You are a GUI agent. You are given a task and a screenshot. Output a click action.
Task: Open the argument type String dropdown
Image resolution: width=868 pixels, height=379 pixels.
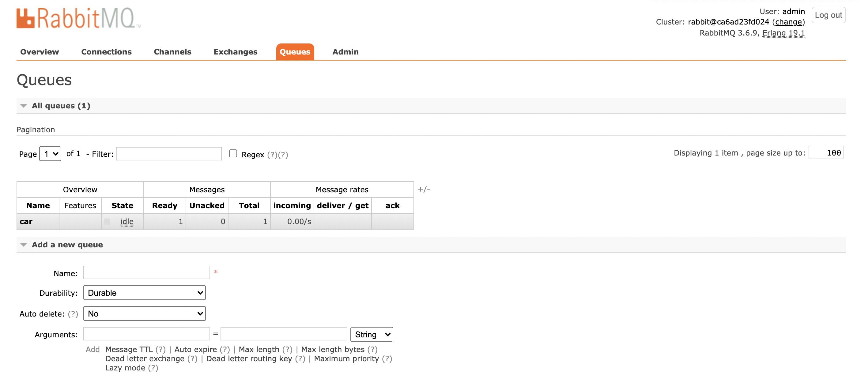pyautogui.click(x=372, y=334)
